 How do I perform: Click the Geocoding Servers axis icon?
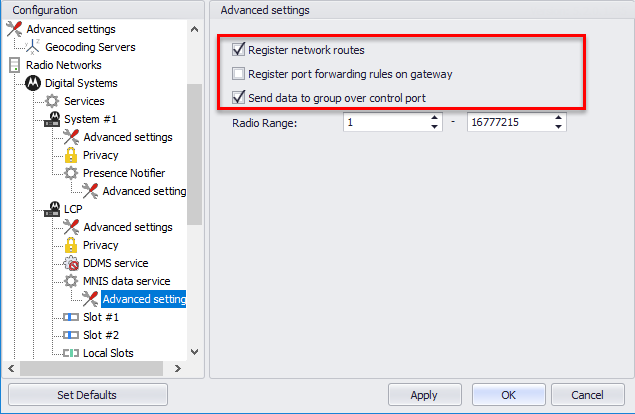(x=32, y=47)
